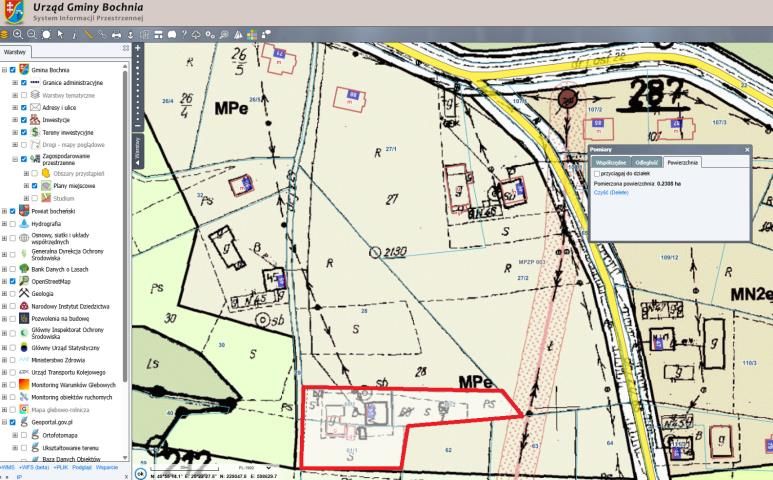Click the full extent globe tool

coord(46,34)
